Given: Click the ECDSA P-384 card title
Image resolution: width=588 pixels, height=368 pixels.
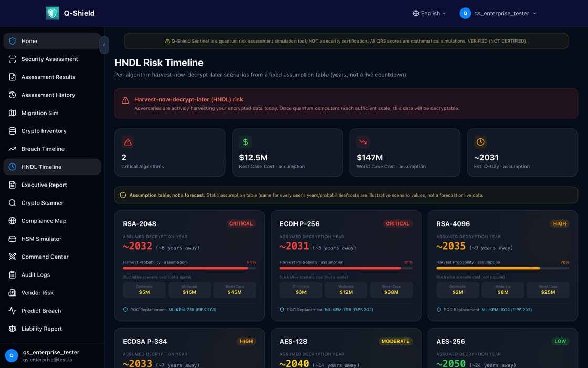Looking at the screenshot, I should coord(145,341).
